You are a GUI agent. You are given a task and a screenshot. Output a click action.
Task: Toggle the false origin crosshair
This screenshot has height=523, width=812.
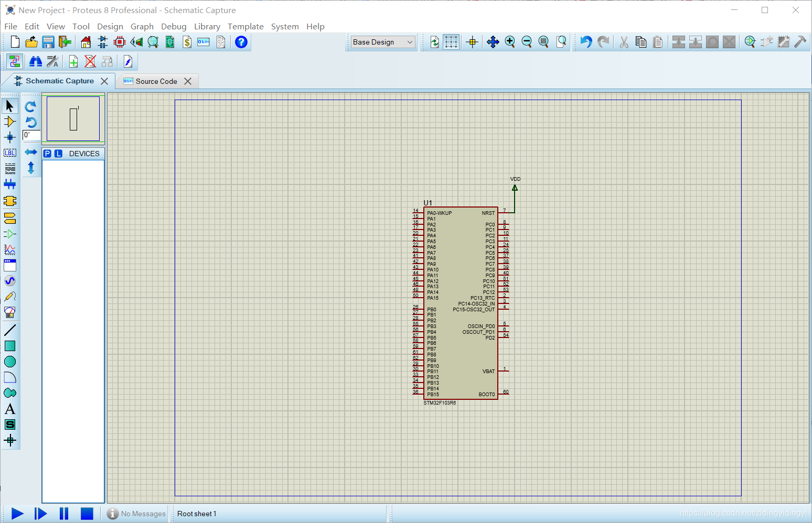tap(472, 42)
